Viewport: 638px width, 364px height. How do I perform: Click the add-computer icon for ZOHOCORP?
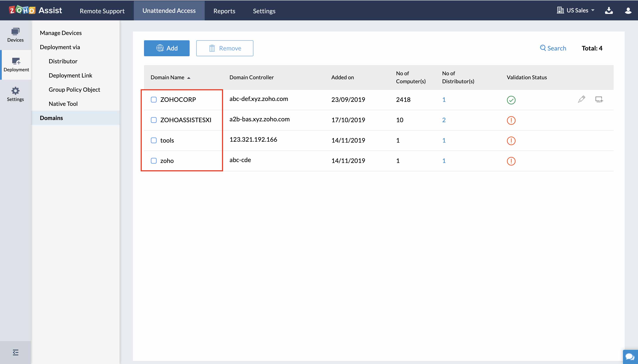(599, 99)
